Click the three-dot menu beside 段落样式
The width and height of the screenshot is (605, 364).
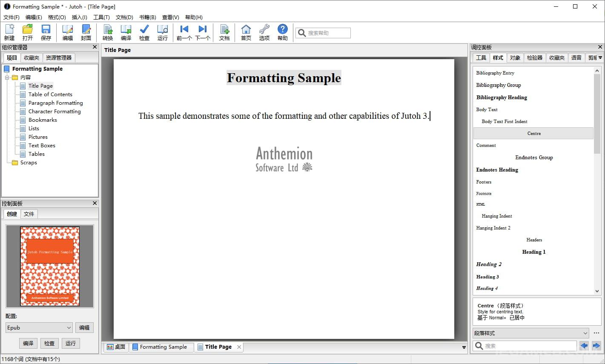coord(596,333)
